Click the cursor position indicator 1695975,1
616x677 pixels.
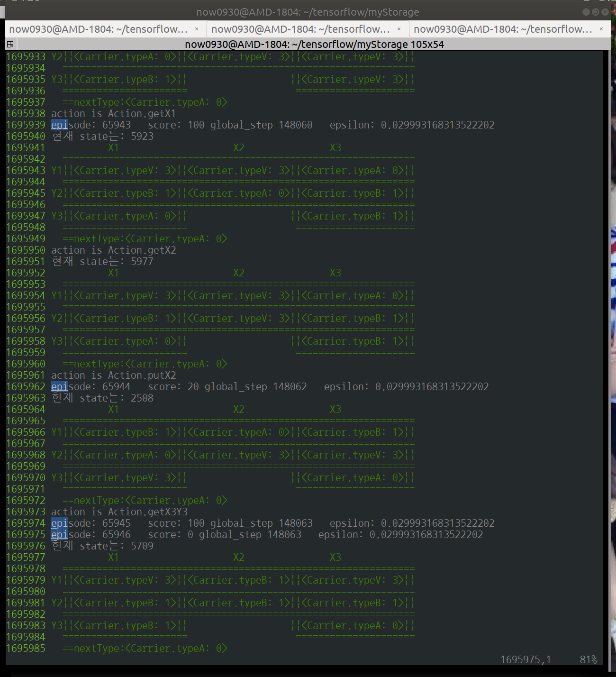[525, 659]
